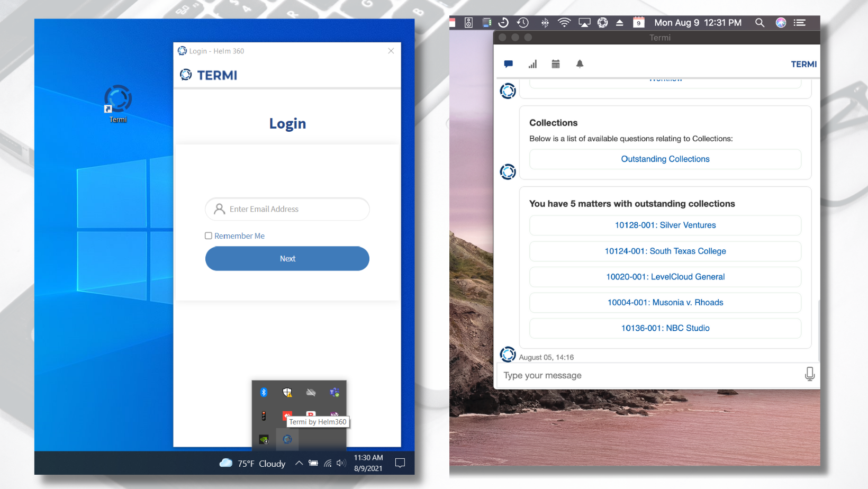The width and height of the screenshot is (868, 489).
Task: Click the battery icon in Windows taskbar
Action: point(313,463)
